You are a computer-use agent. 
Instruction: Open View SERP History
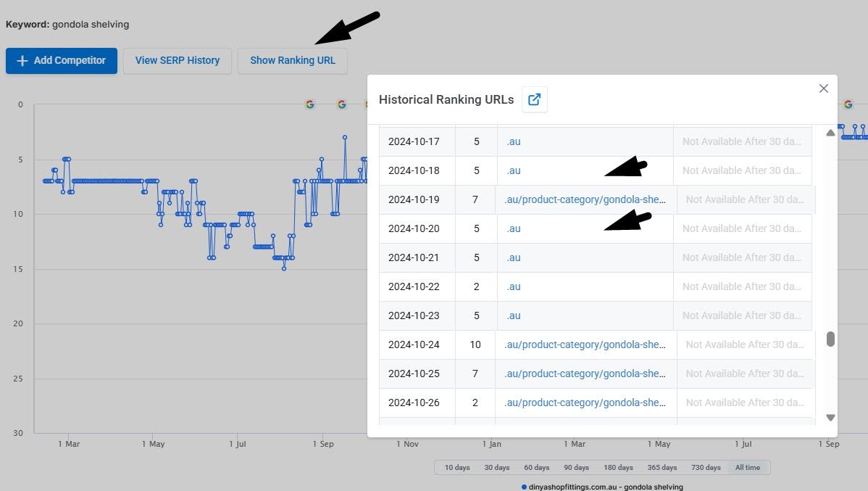coord(177,61)
